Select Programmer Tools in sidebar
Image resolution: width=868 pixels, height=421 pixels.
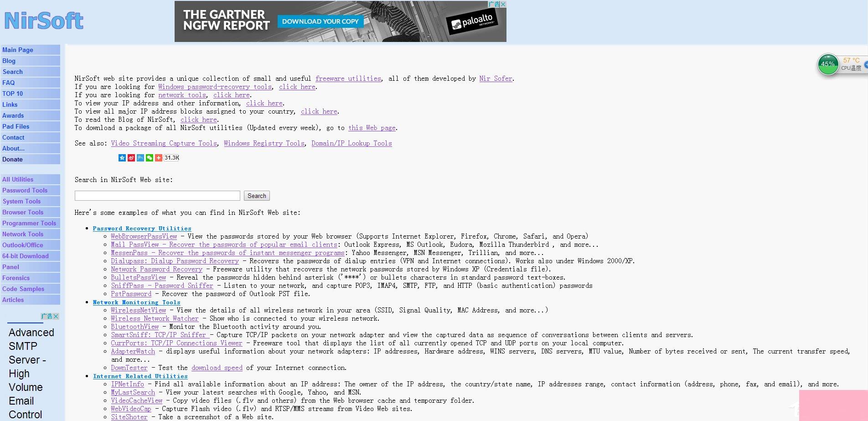coord(31,223)
